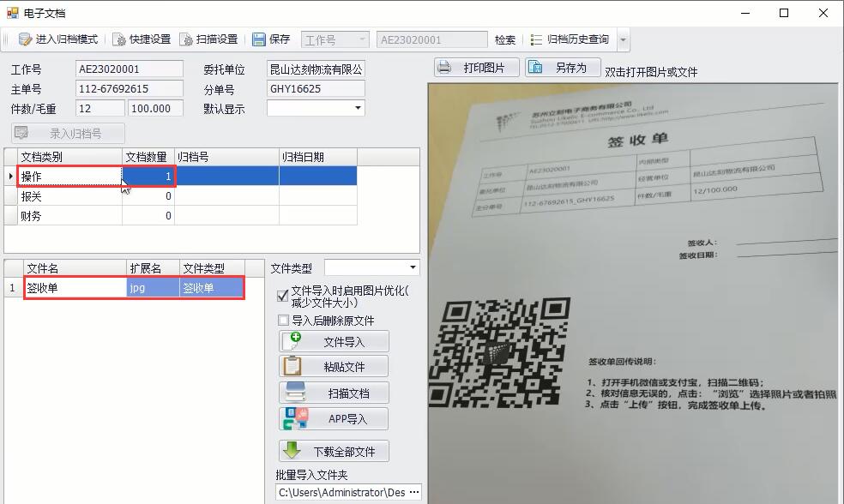Viewport: 844px width, 504px height.
Task: Click the 扫描文档 scanner button
Action: (334, 393)
